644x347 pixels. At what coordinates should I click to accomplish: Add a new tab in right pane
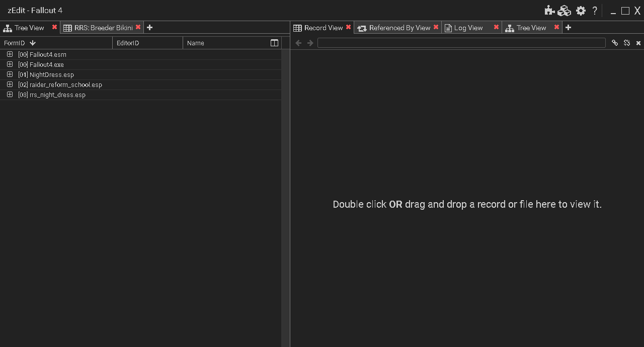point(568,28)
